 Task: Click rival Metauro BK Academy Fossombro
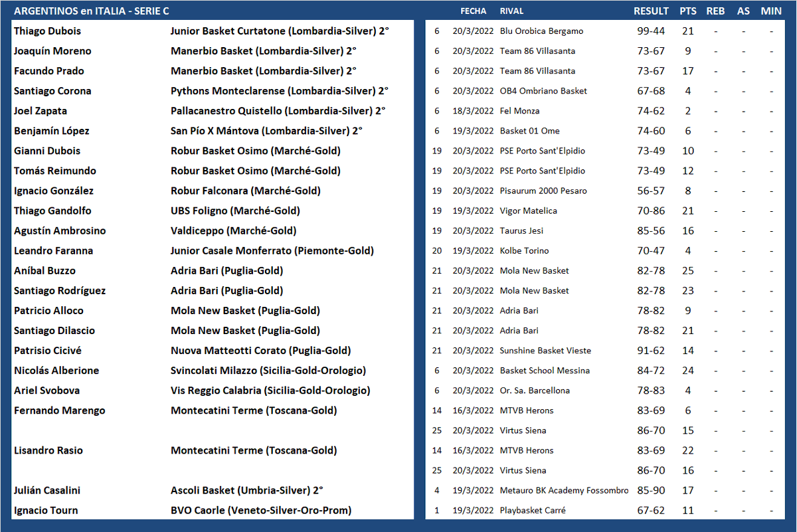[564, 490]
